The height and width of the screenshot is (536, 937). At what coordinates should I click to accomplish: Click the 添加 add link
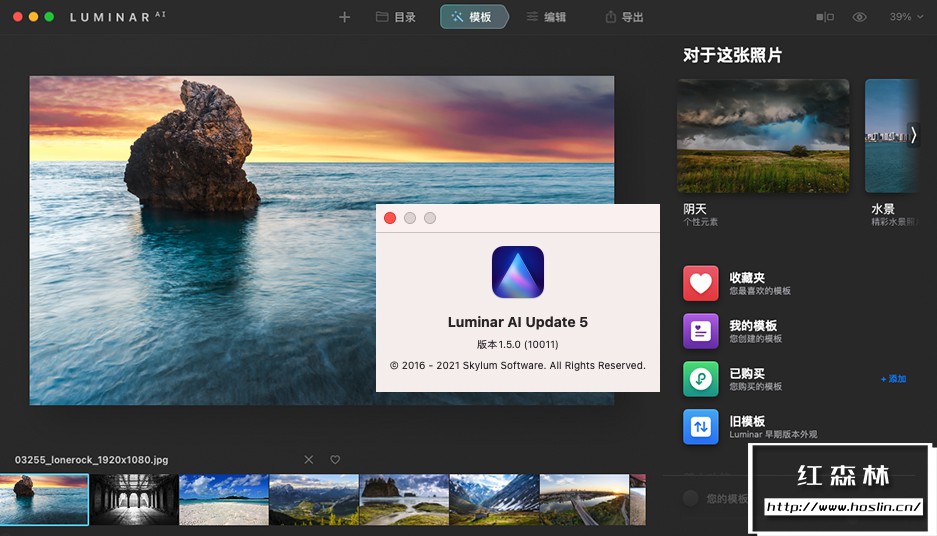[893, 379]
